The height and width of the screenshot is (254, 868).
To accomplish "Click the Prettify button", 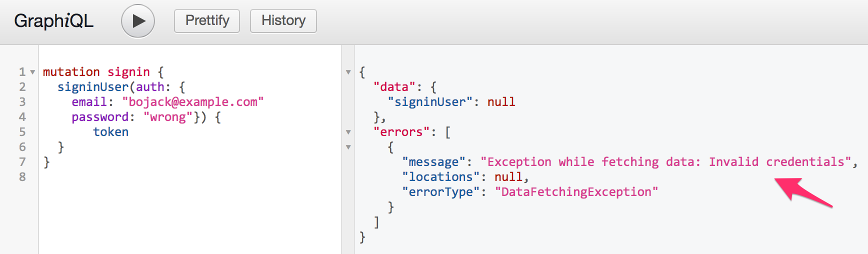I will pos(207,21).
